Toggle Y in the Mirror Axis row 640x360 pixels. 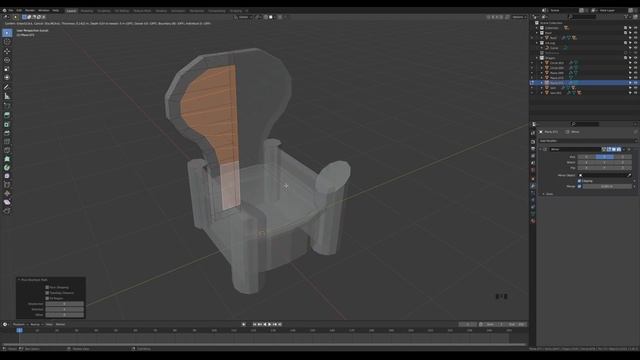604,157
